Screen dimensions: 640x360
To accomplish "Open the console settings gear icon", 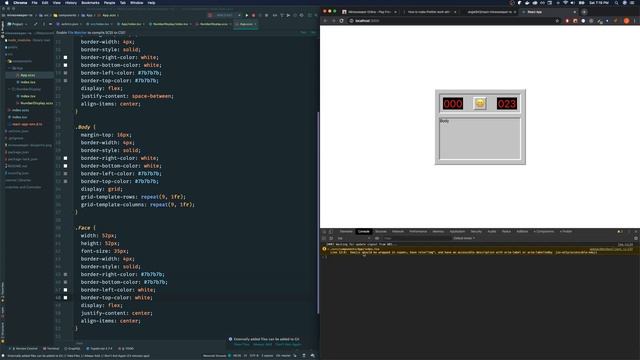I will coord(636,238).
